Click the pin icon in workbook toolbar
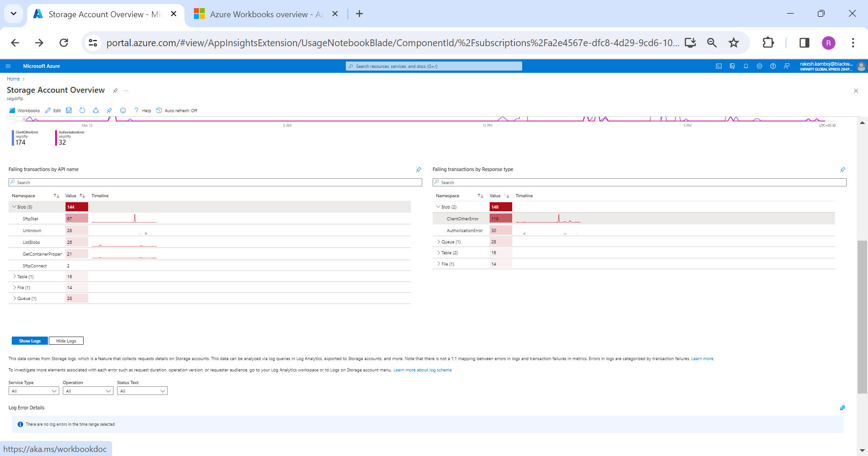Screen dimensions: 868x456 pyautogui.click(x=109, y=110)
